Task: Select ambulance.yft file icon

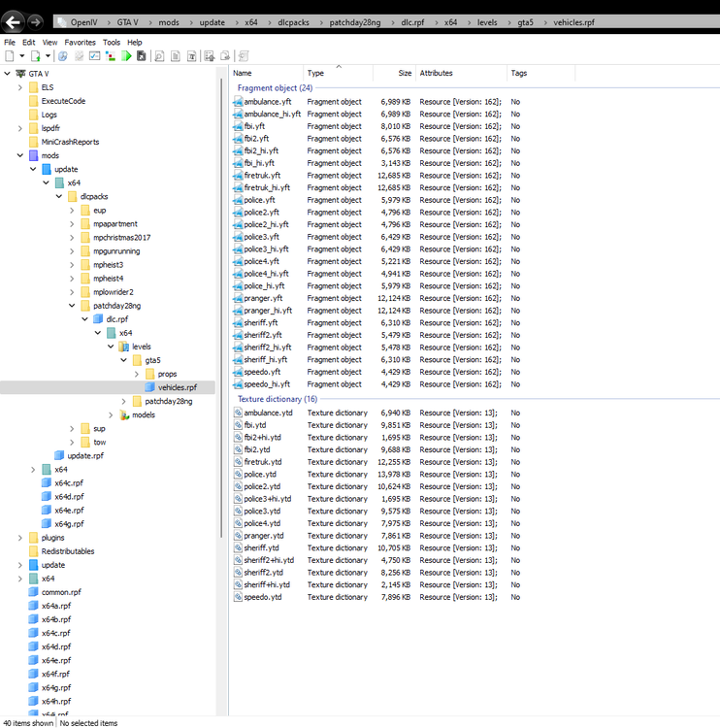Action: coord(238,102)
